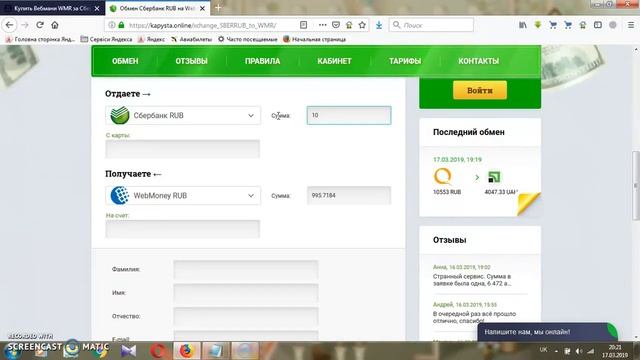
Task: Click the green padlock in address bar
Action: [121, 25]
